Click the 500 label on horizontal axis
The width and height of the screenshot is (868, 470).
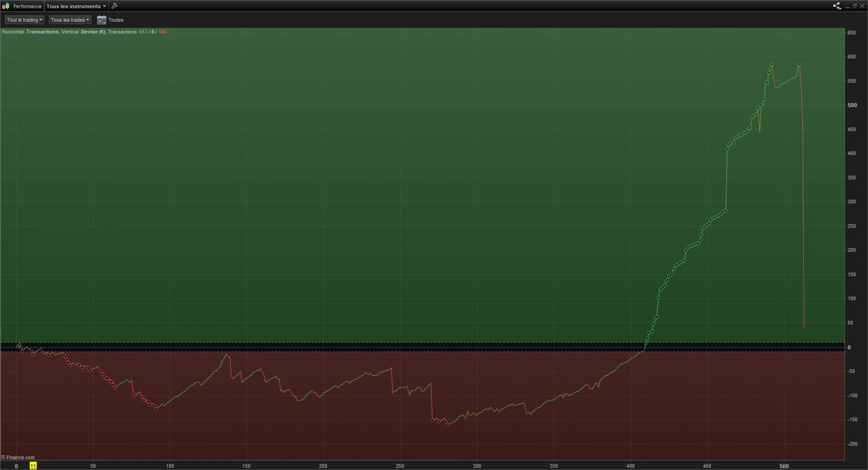pos(784,466)
